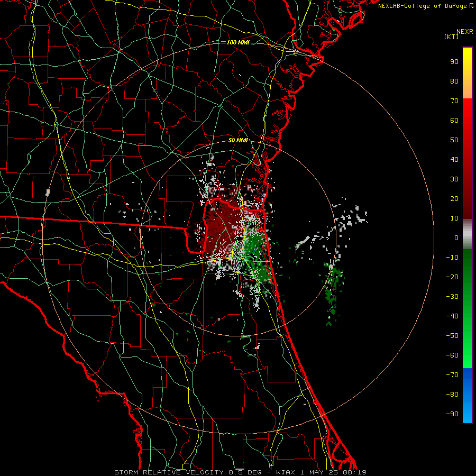Select the -50 value on the velocity scale
Image resolution: width=476 pixels, height=476 pixels.
click(452, 336)
